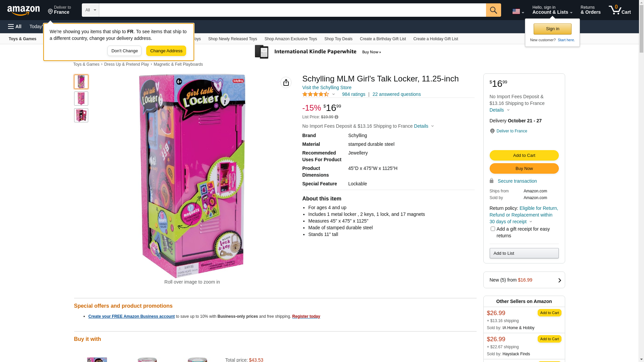
Task: Click the List Price info icon
Action: tap(336, 117)
